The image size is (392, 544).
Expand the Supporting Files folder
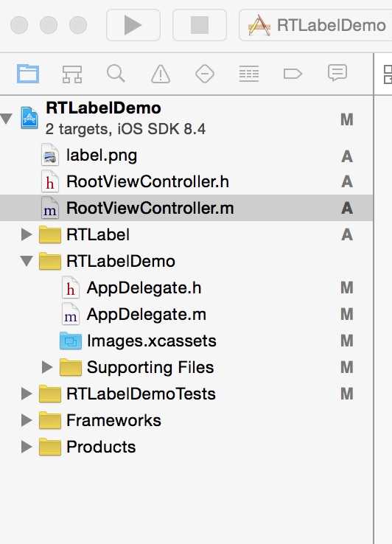[x=47, y=367]
